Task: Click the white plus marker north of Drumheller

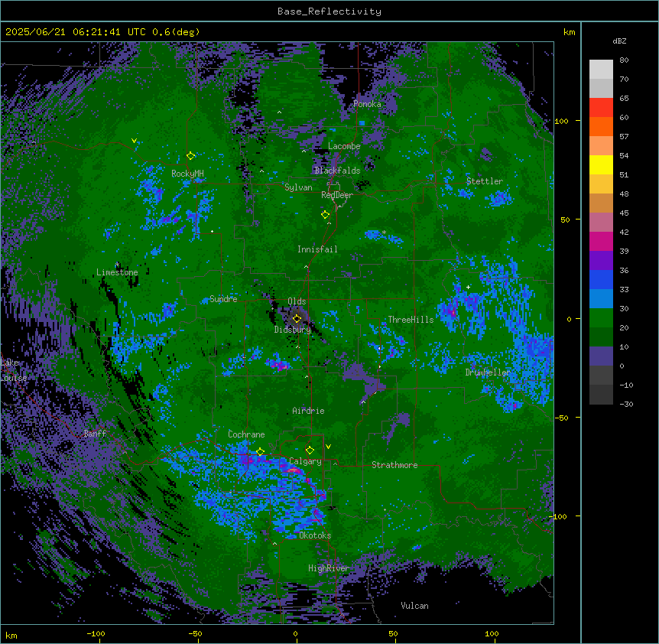Action: [x=468, y=287]
